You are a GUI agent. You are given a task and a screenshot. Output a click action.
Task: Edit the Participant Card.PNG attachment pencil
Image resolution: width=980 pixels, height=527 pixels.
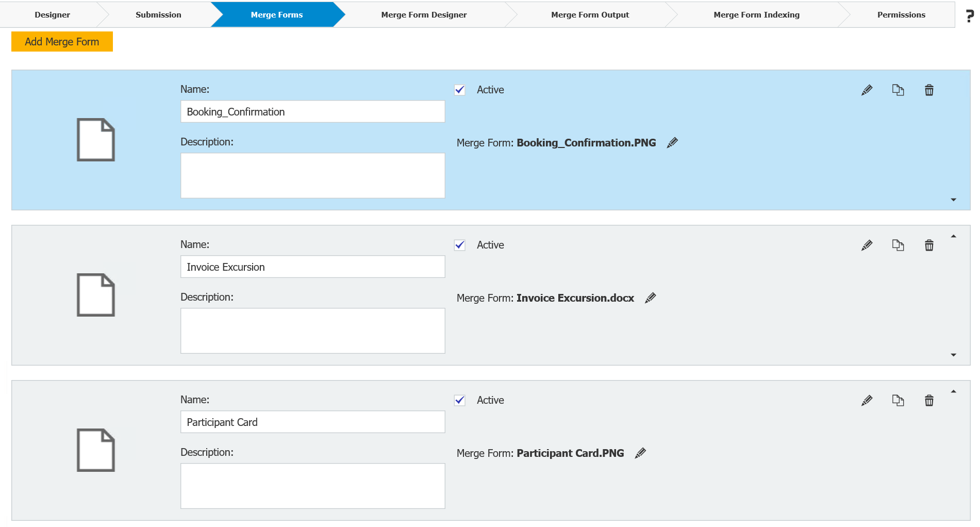(x=640, y=453)
